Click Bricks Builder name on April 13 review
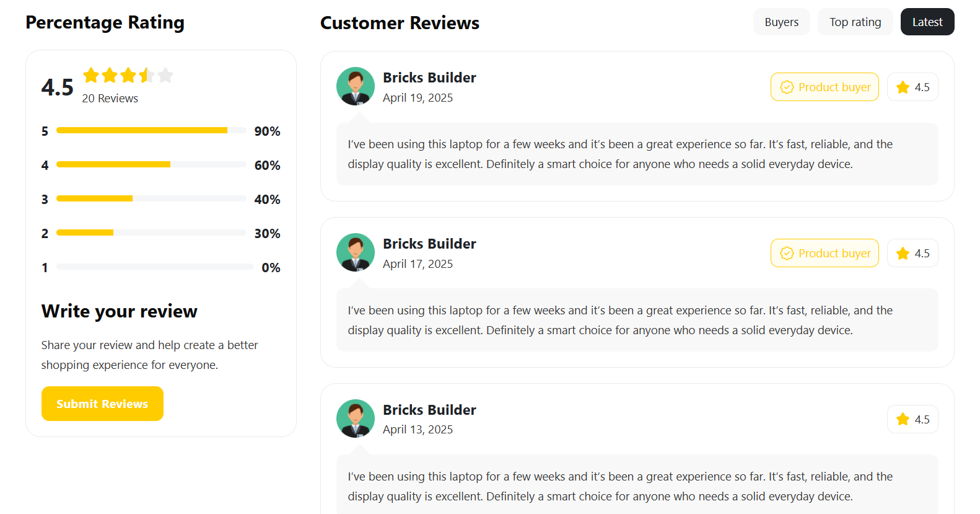The height and width of the screenshot is (514, 980). 429,410
